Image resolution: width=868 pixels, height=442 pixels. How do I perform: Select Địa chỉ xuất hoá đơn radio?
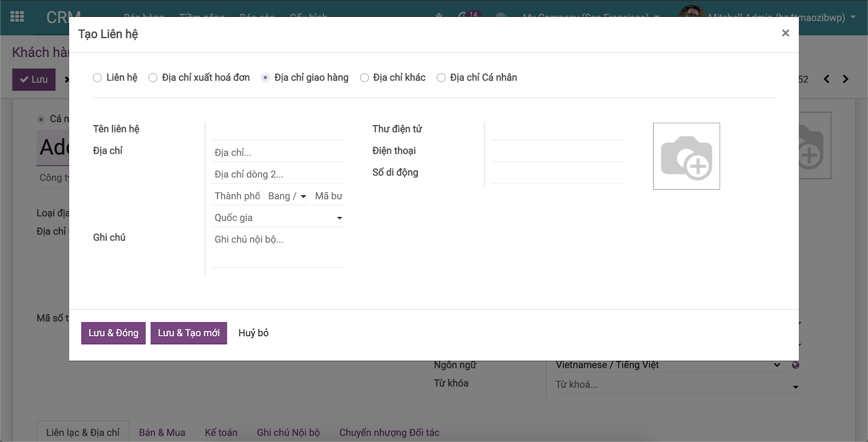click(x=153, y=78)
